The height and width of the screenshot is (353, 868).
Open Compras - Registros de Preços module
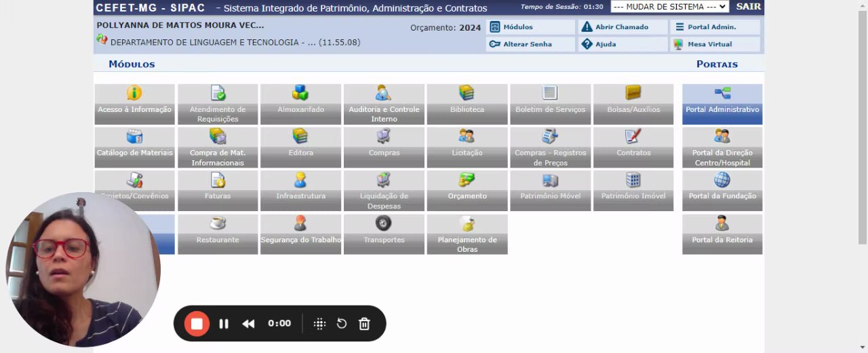(x=550, y=147)
